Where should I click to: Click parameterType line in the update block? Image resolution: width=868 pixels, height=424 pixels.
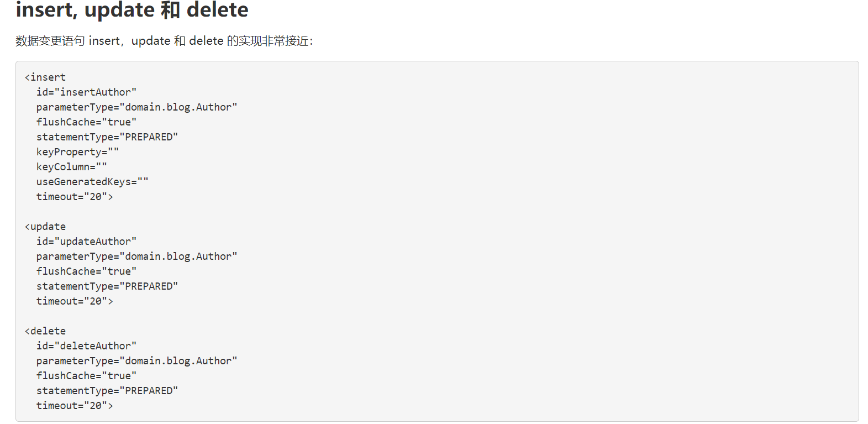point(136,257)
